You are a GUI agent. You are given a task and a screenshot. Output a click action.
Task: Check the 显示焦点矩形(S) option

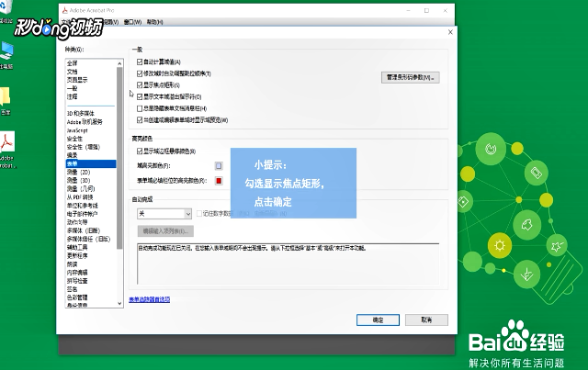click(140, 85)
